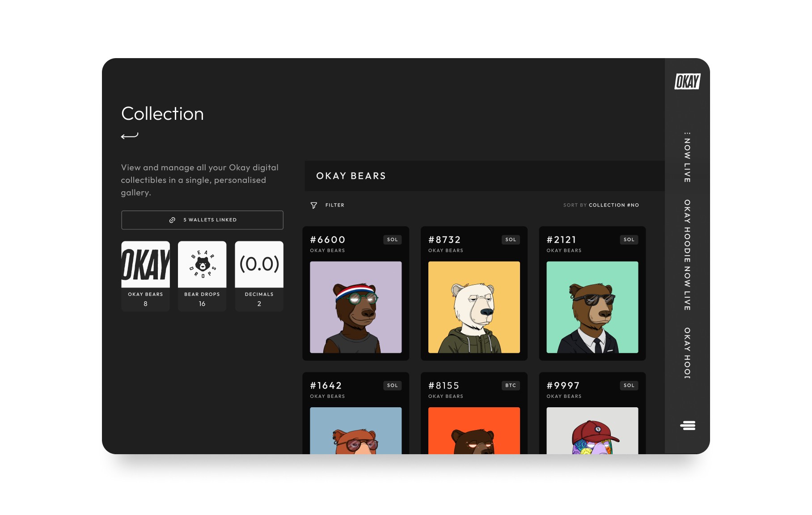Select the Decimals collection tab

click(x=259, y=276)
